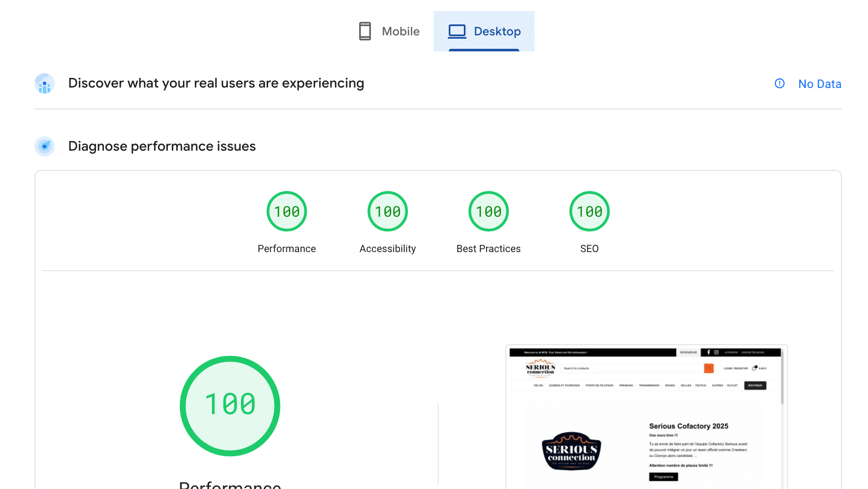Click 'Diagnose performance issues' heading
This screenshot has width=868, height=489.
click(162, 146)
